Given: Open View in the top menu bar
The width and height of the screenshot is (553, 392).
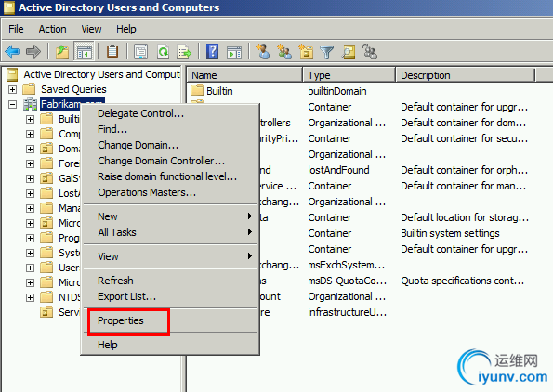Looking at the screenshot, I should [91, 29].
